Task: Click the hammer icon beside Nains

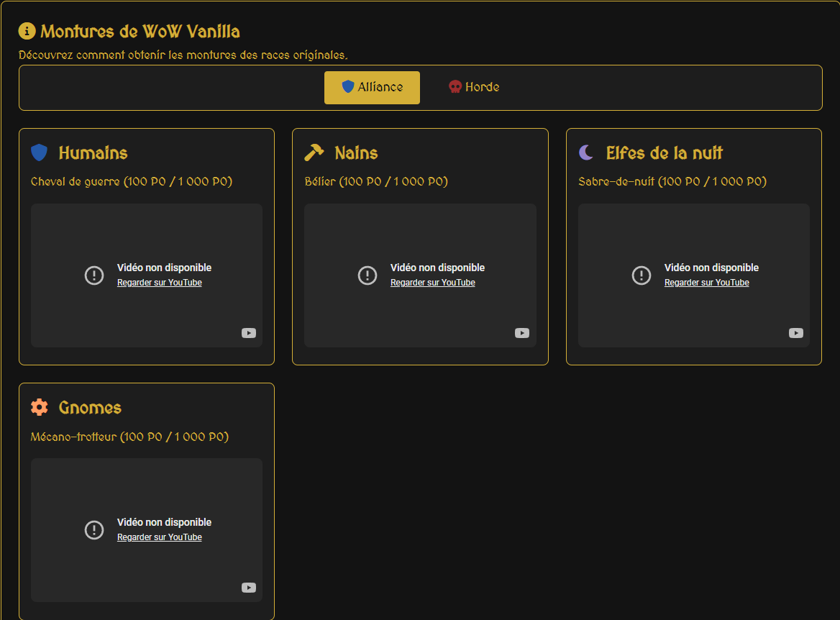Action: click(314, 152)
